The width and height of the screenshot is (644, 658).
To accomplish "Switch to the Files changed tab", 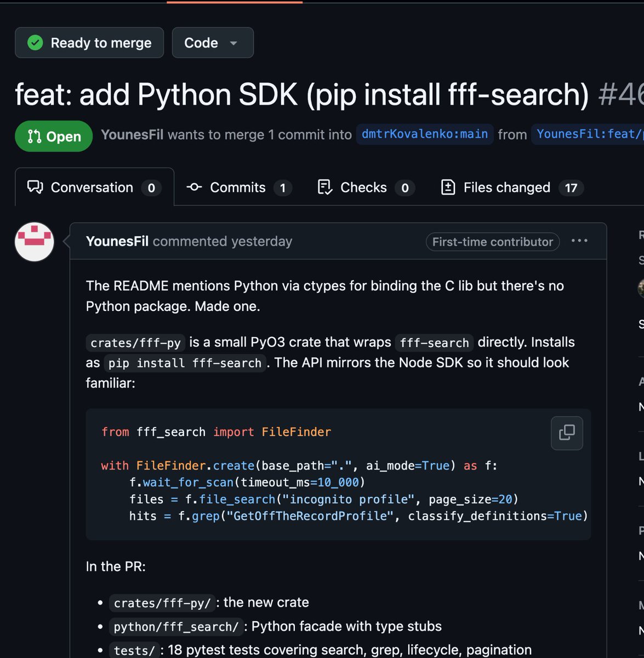I will [512, 188].
